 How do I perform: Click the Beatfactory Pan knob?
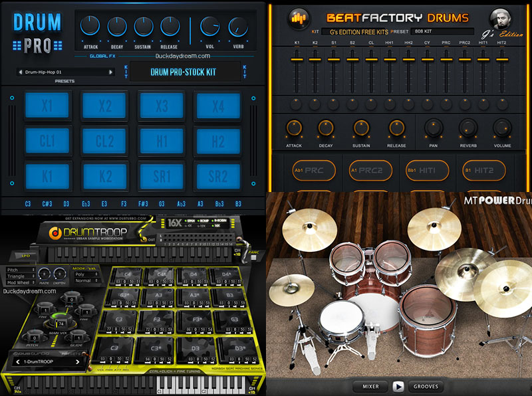click(434, 128)
